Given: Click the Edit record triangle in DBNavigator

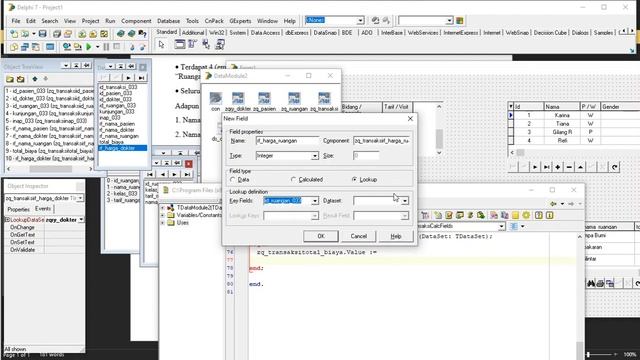Looking at the screenshot, I should point(580,167).
